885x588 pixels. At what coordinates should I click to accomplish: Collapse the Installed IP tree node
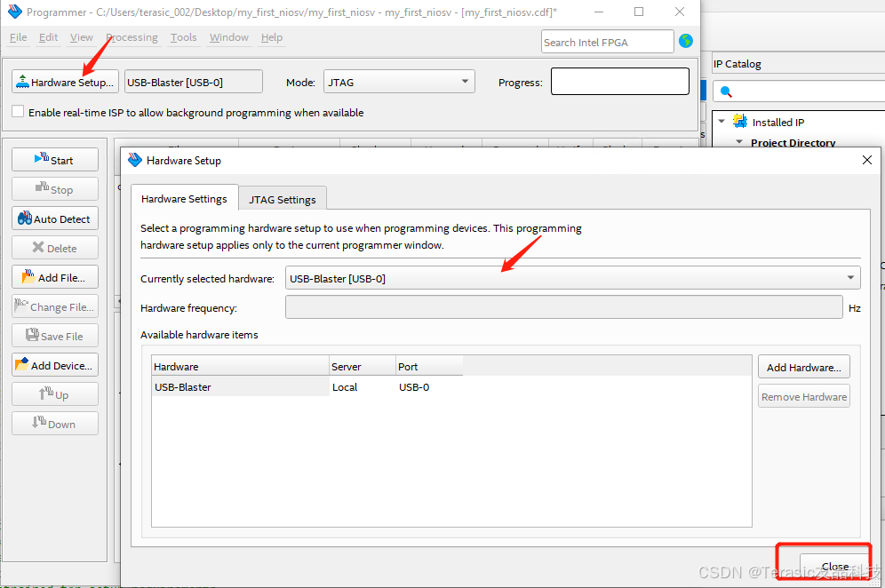722,122
